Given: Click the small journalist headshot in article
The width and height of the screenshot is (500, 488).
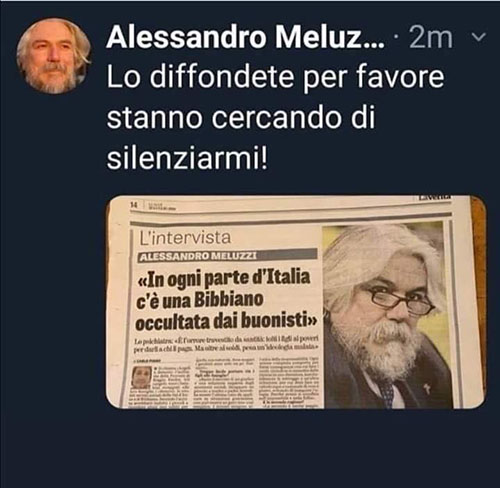Looking at the screenshot, I should click(141, 378).
